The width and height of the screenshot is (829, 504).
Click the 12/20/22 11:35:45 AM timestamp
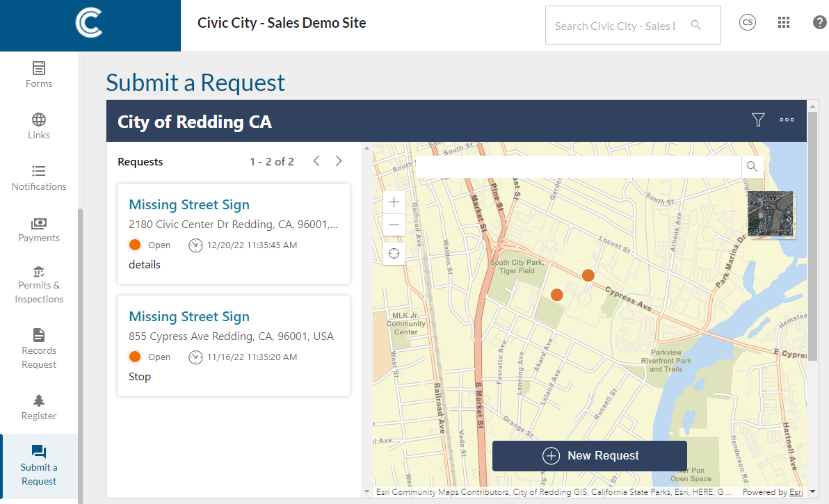252,245
